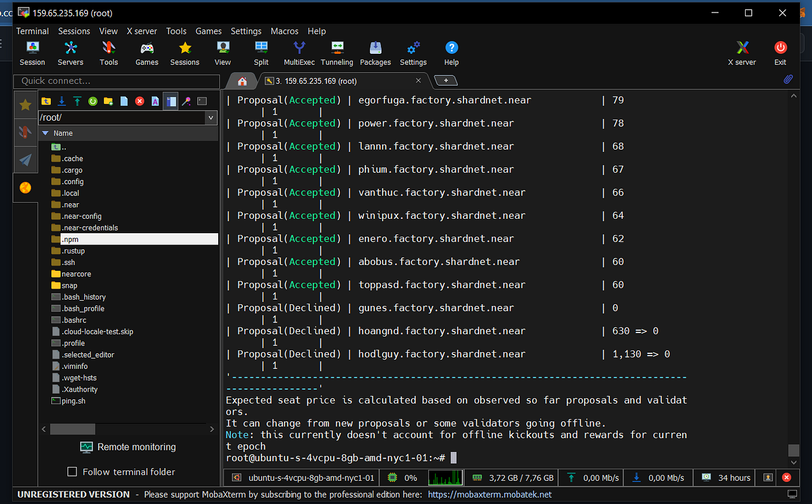812x504 pixels.
Task: Open the Sftp star sidebar tab
Action: (x=25, y=105)
